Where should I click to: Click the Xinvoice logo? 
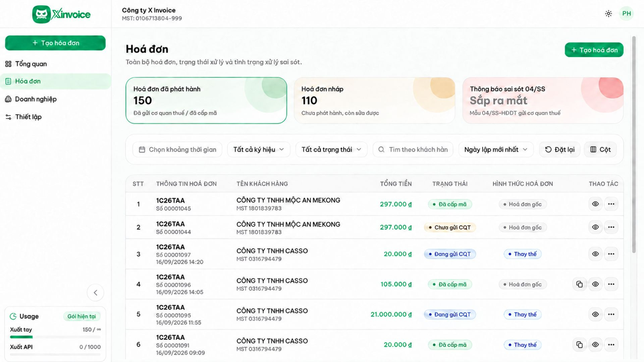pos(61,14)
